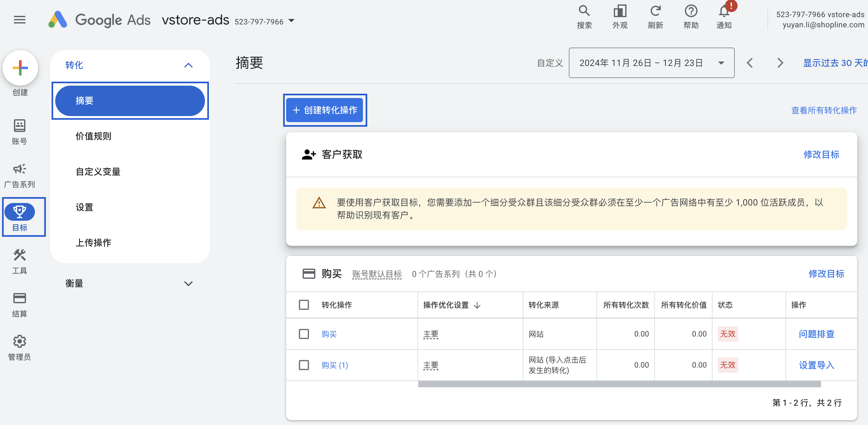Click the 所有转化价值 column header
Image resolution: width=868 pixels, height=425 pixels.
pyautogui.click(x=684, y=305)
